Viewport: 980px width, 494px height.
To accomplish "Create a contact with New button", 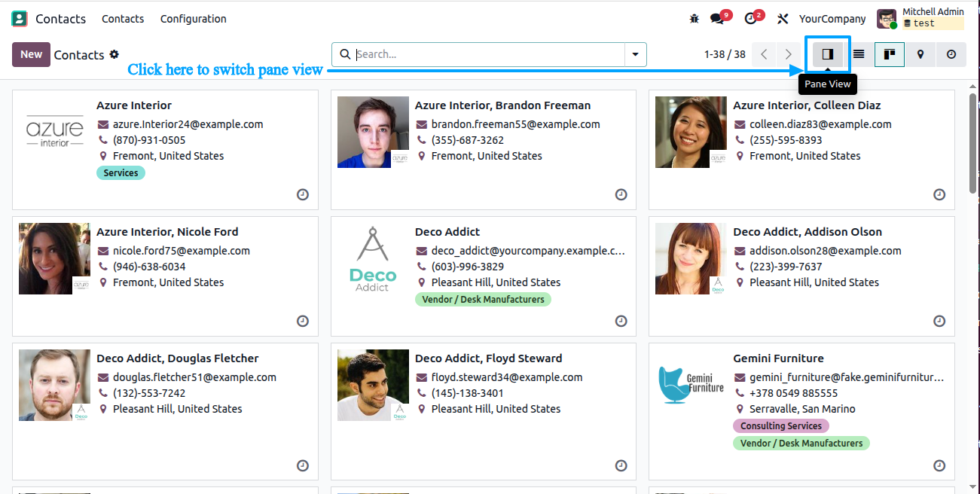I will click(31, 54).
